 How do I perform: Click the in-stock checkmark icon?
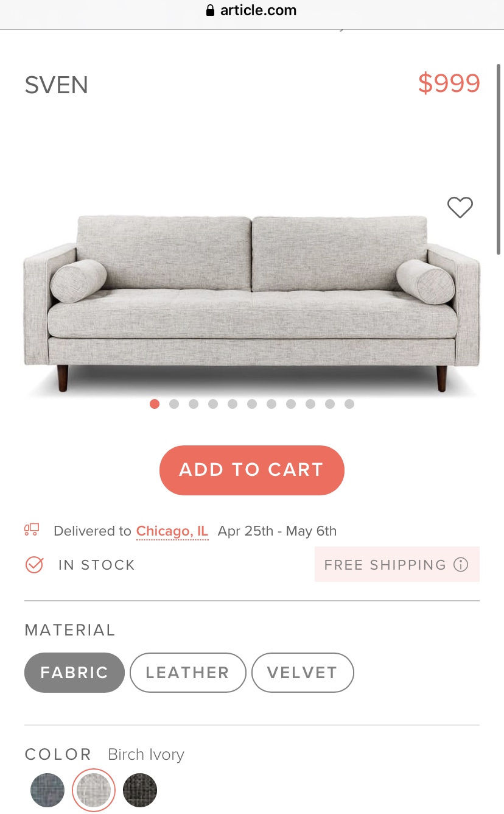(x=34, y=565)
